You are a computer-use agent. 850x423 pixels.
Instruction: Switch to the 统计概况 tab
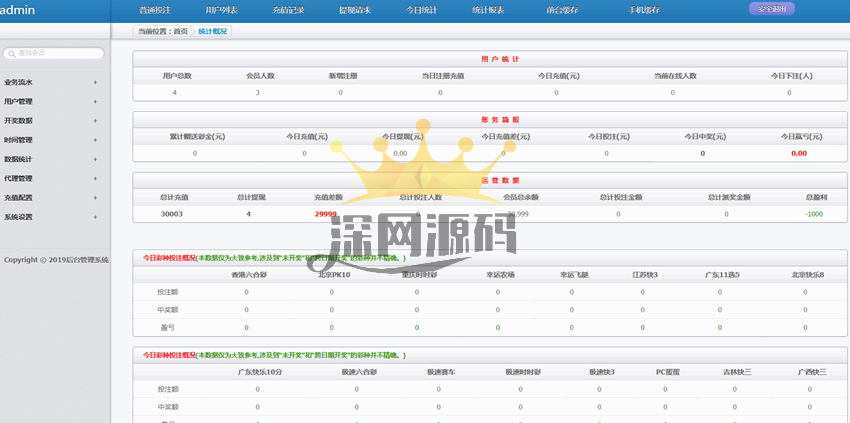(212, 32)
